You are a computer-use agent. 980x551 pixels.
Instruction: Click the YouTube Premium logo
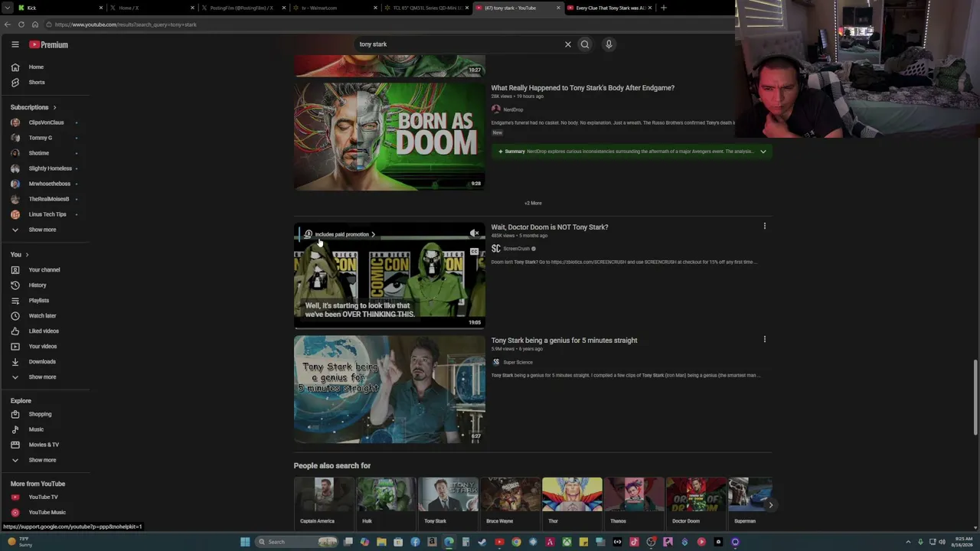(49, 44)
